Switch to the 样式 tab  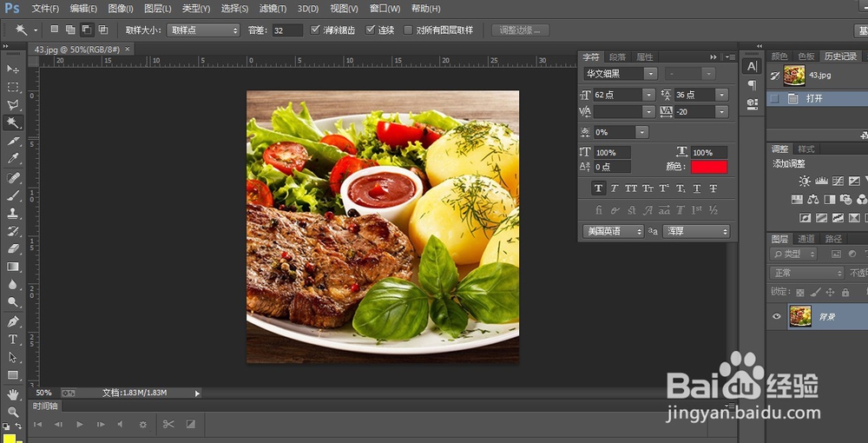806,149
